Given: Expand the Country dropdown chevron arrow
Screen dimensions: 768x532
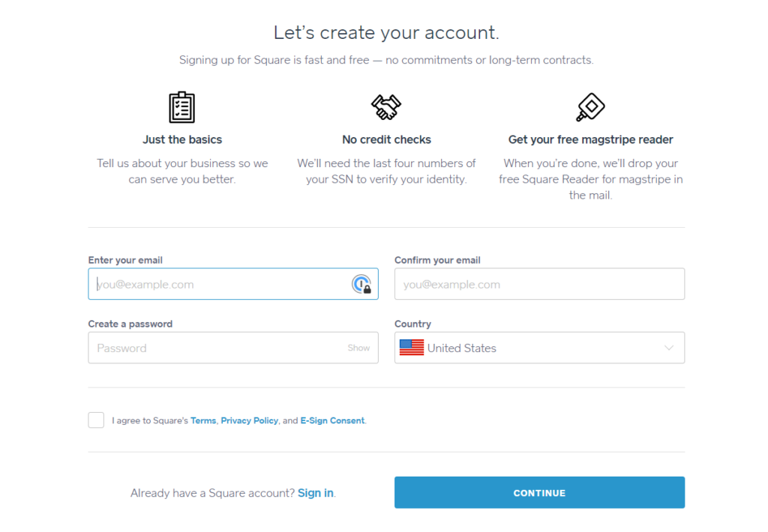Looking at the screenshot, I should click(669, 348).
